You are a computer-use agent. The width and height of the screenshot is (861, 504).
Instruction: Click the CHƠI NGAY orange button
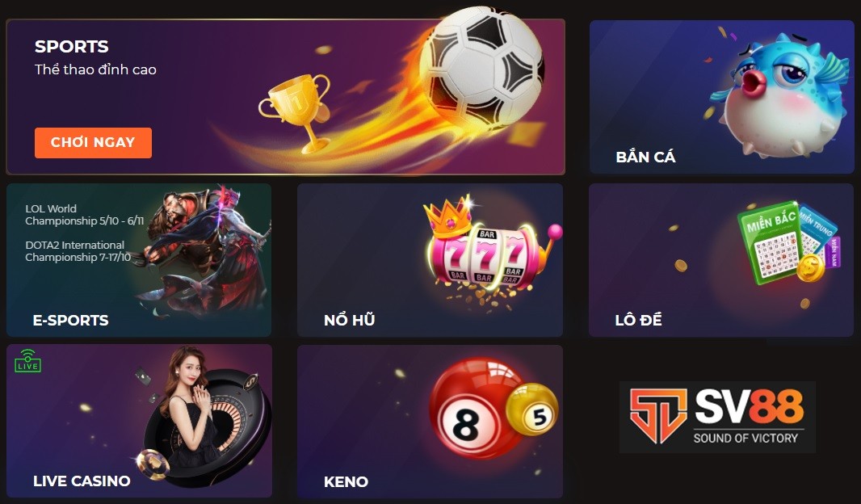pyautogui.click(x=93, y=143)
